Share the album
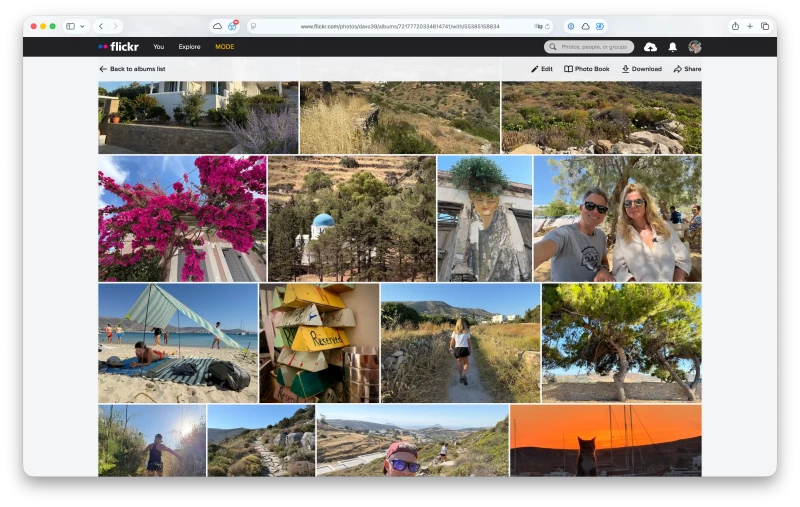This screenshot has height=507, width=800. [x=687, y=69]
